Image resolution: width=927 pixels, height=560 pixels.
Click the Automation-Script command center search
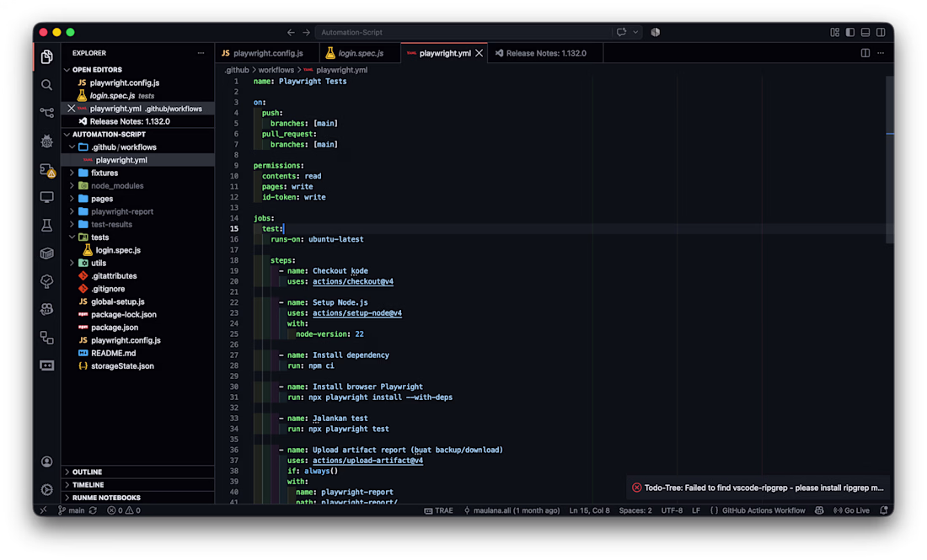[x=463, y=33]
